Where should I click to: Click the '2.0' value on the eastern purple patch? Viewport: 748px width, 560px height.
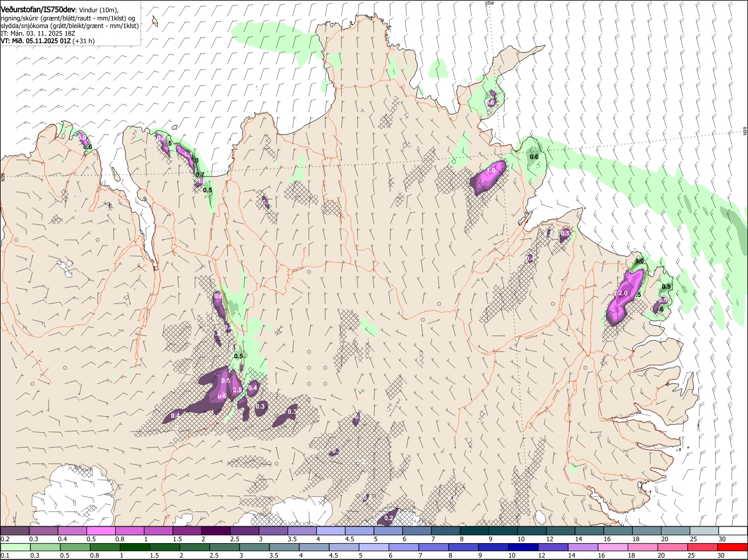[622, 293]
